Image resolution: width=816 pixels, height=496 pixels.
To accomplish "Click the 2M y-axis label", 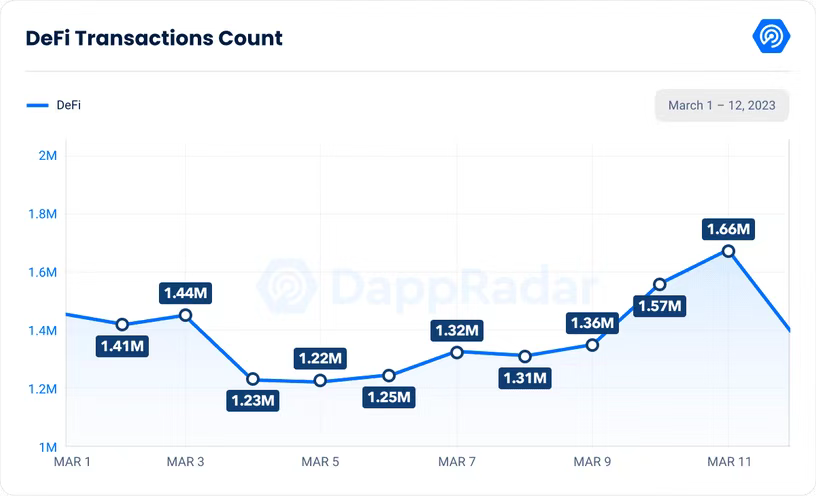I will [x=46, y=156].
